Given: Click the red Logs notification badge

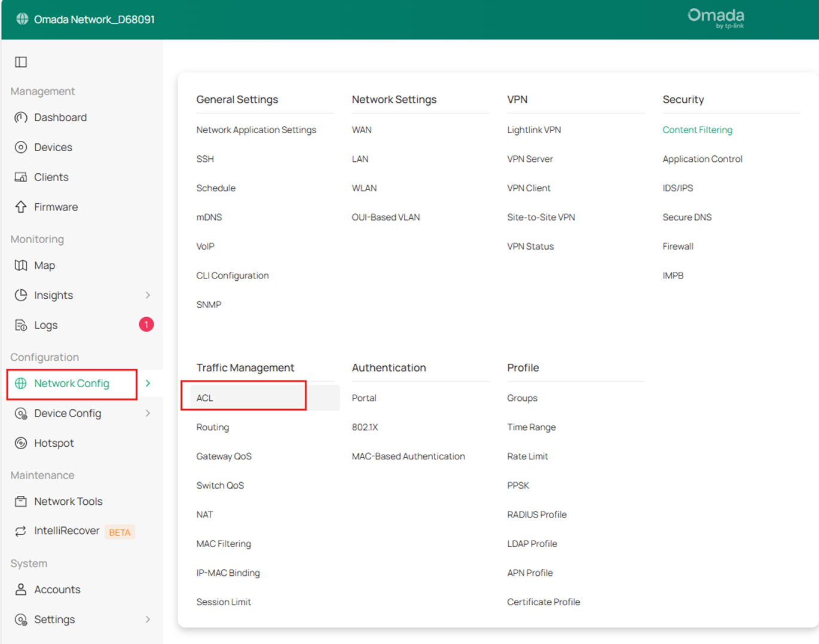Looking at the screenshot, I should pyautogui.click(x=146, y=324).
